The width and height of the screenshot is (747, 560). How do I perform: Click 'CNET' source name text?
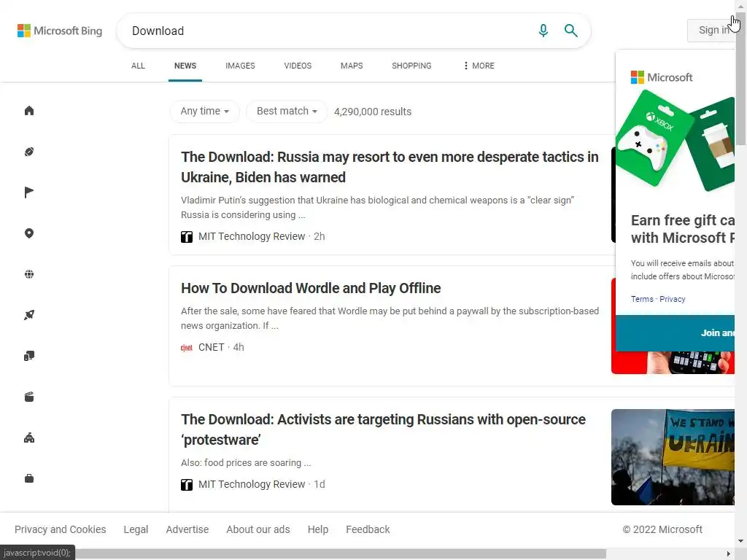click(x=211, y=348)
